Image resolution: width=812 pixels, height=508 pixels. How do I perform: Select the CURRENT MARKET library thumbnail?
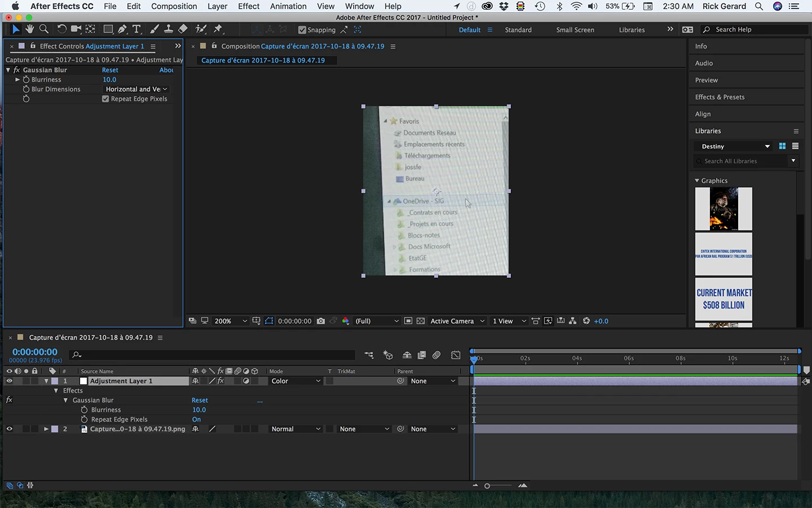click(723, 299)
